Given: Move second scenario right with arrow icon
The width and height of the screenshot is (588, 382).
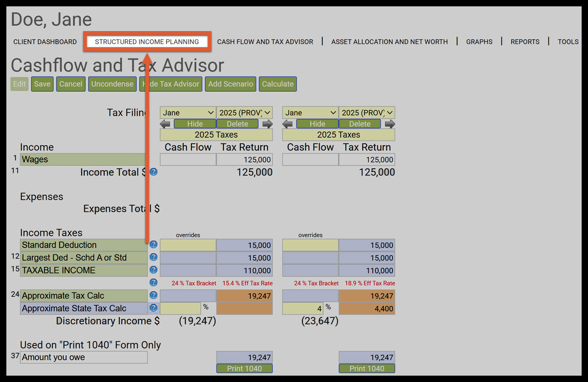Looking at the screenshot, I should coord(390,124).
